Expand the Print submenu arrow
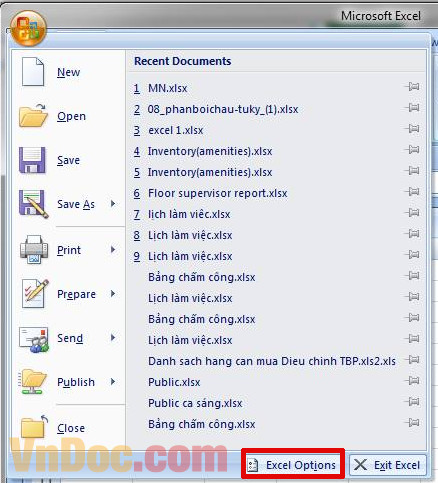 [113, 249]
